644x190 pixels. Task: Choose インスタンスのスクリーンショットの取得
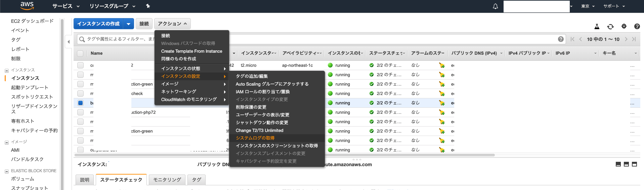coord(277,146)
